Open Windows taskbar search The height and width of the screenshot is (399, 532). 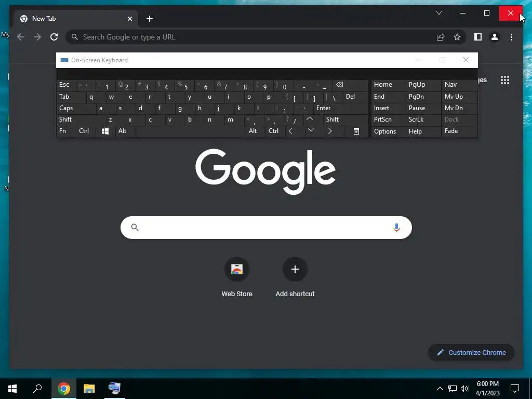(37, 388)
